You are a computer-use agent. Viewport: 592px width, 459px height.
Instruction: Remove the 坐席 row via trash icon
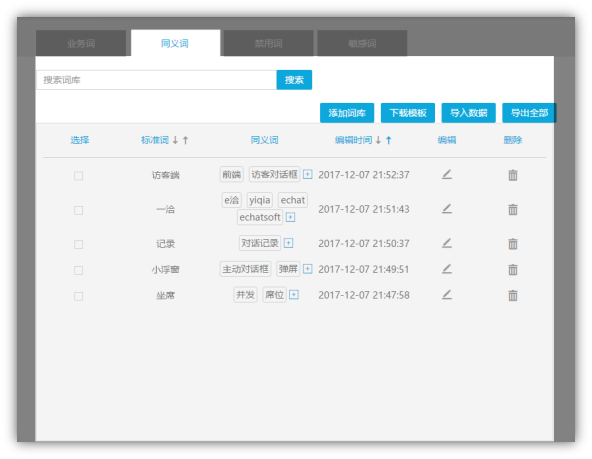513,295
